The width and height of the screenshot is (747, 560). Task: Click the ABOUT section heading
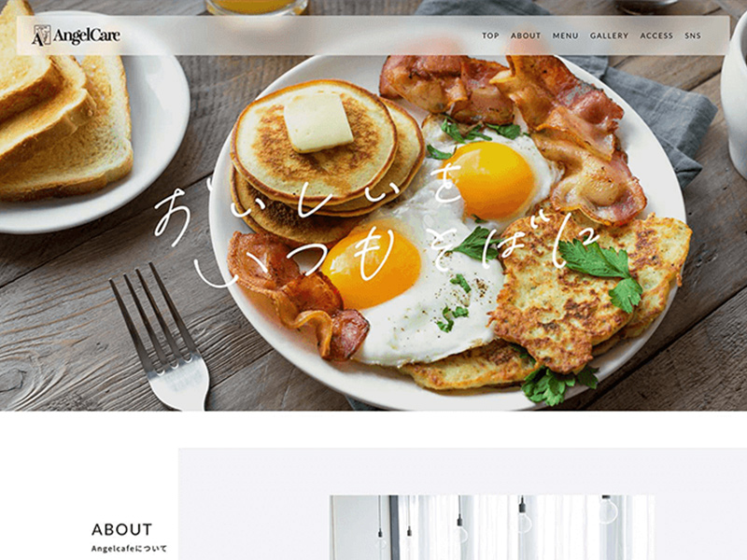(x=122, y=529)
